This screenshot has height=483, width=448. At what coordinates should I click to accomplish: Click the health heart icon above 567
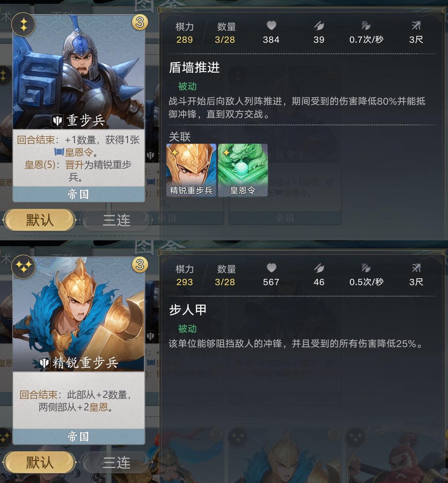pos(271,268)
